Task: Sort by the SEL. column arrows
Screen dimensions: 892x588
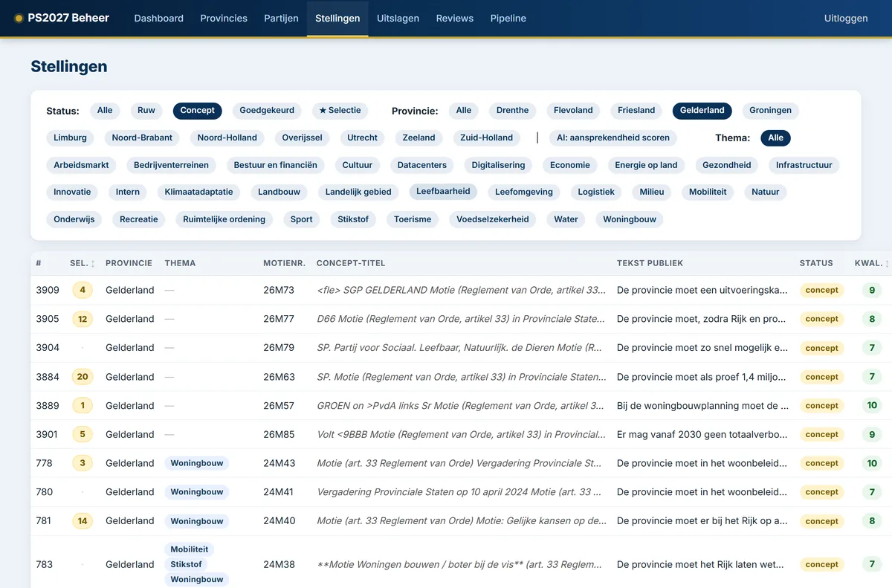Action: pyautogui.click(x=93, y=263)
